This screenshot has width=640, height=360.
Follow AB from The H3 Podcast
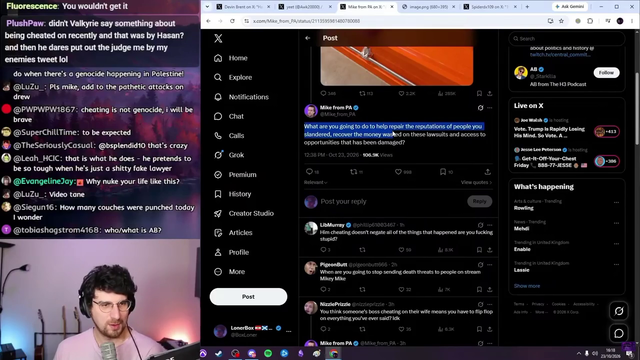606,73
